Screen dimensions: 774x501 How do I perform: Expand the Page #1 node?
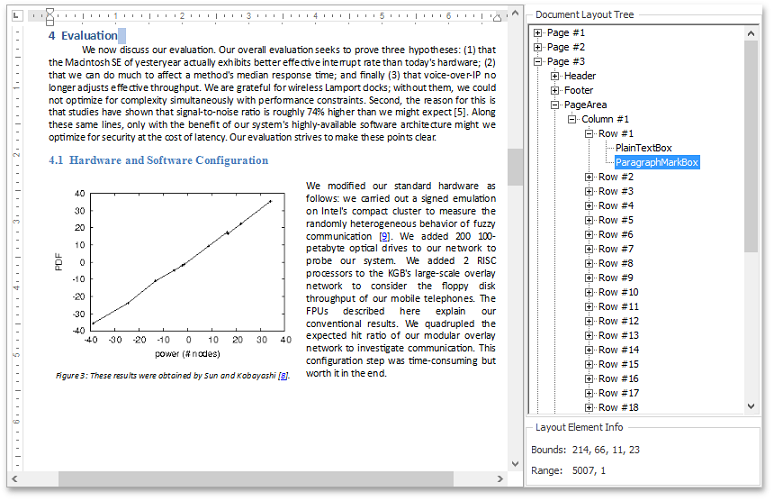pyautogui.click(x=538, y=33)
